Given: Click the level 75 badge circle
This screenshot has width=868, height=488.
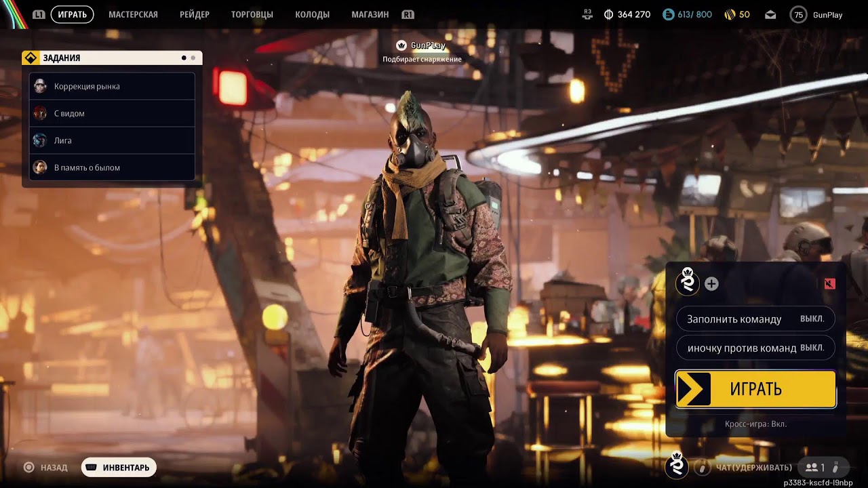Looking at the screenshot, I should [798, 14].
